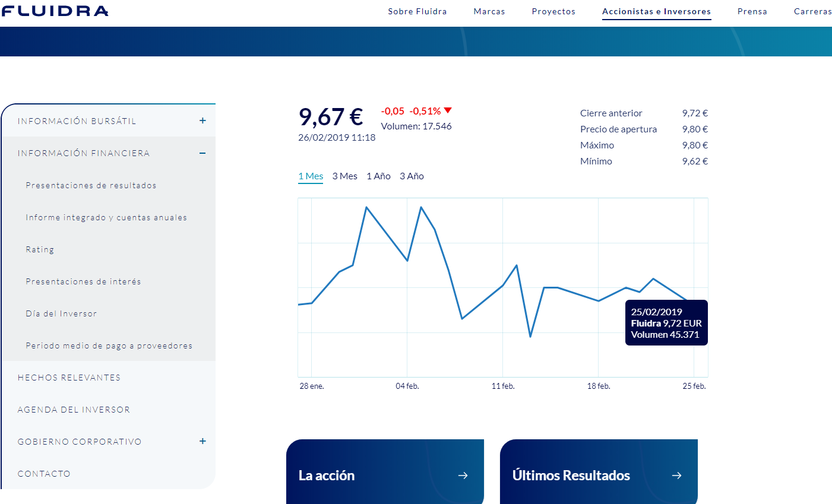Click the Mínimo value 9,62 €

coord(695,161)
